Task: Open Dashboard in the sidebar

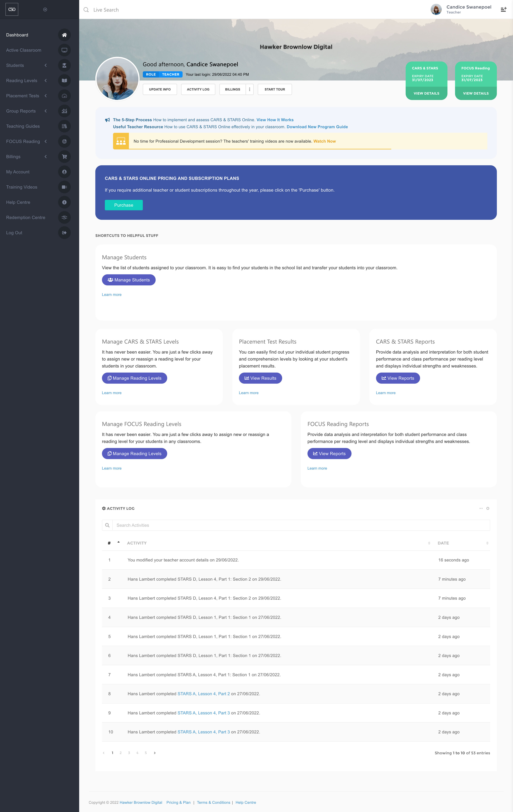Action: coord(17,35)
